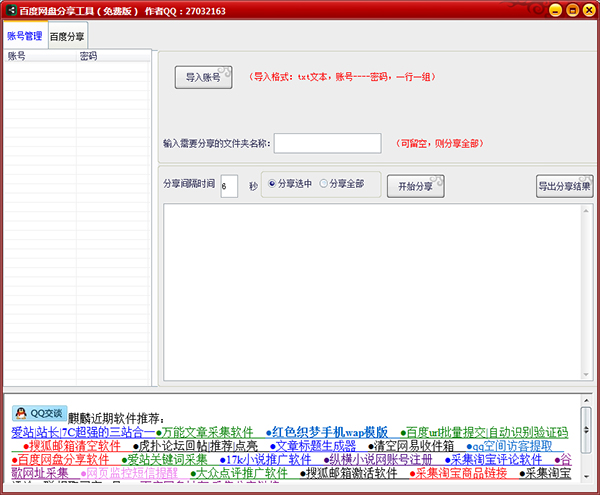Click the 搜狐邮箱清空软件 link
The height and width of the screenshot is (495, 600).
tap(74, 446)
